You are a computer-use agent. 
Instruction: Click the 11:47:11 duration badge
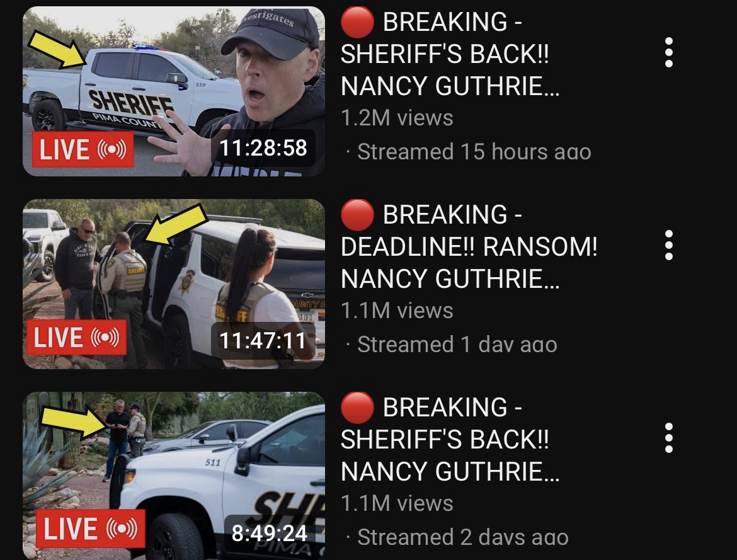click(x=263, y=340)
